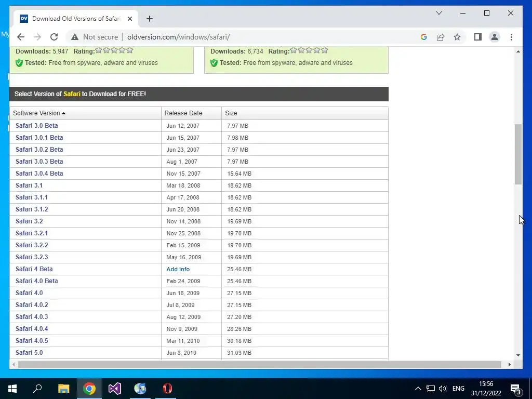
Task: Focus the address bar URL
Action: 179,37
